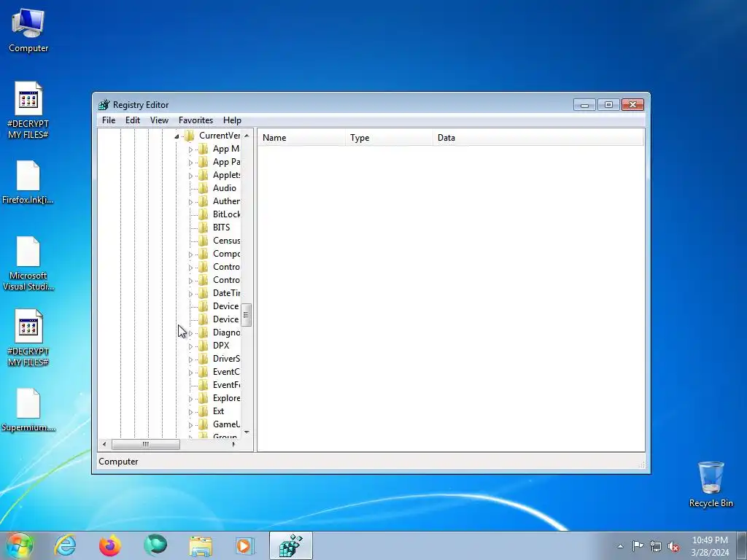747x560 pixels.
Task: Open the File menu in Registry Editor
Action: tap(109, 120)
